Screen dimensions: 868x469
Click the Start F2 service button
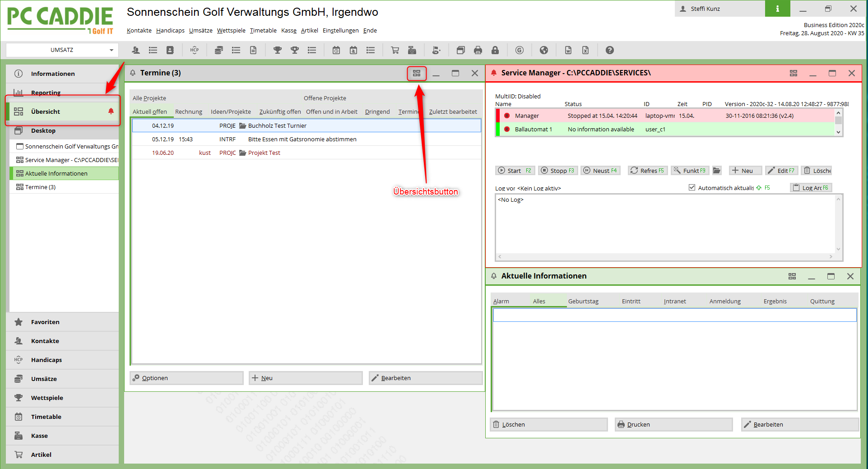pos(515,171)
